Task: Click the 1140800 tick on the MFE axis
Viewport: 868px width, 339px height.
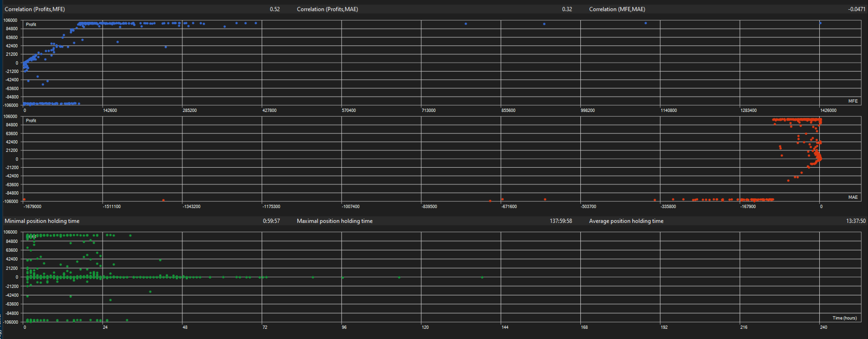Action: (x=669, y=111)
